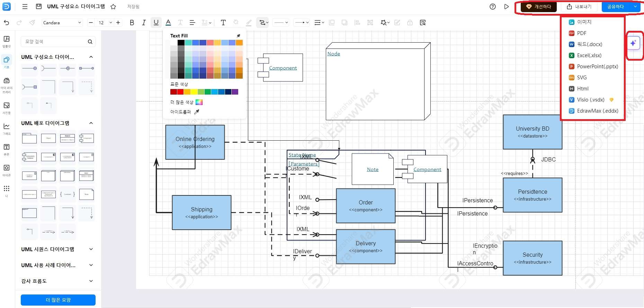The image size is (644, 308).
Task: Click the more shapes (더 많은 모양) button
Action: click(58, 300)
